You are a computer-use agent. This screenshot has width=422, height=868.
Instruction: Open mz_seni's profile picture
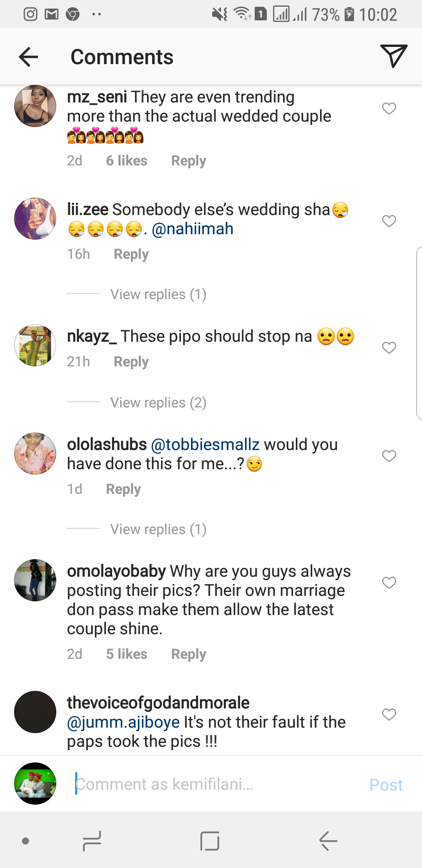[35, 106]
